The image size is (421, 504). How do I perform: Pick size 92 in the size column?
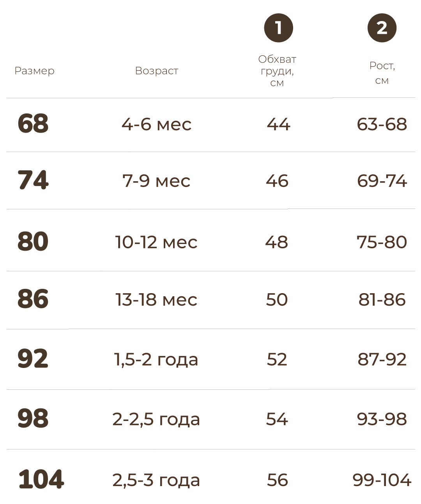(33, 359)
